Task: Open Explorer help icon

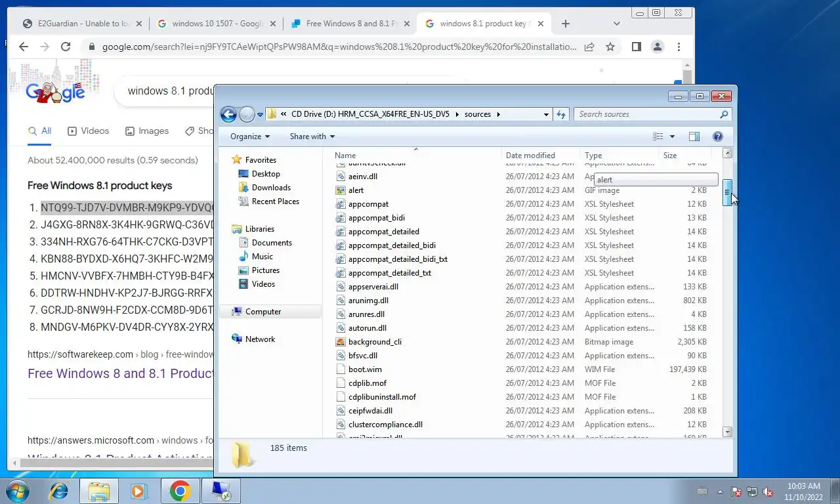Action: (x=718, y=136)
